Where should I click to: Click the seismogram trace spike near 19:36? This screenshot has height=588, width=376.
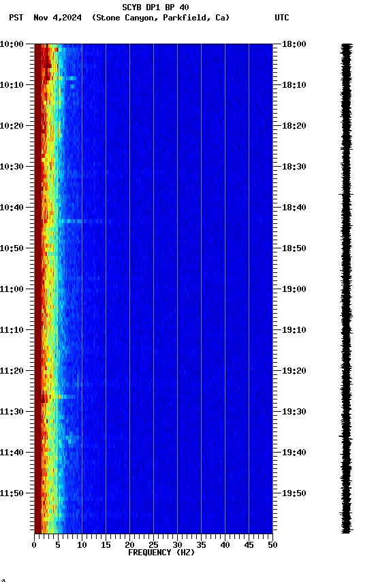[x=346, y=437]
